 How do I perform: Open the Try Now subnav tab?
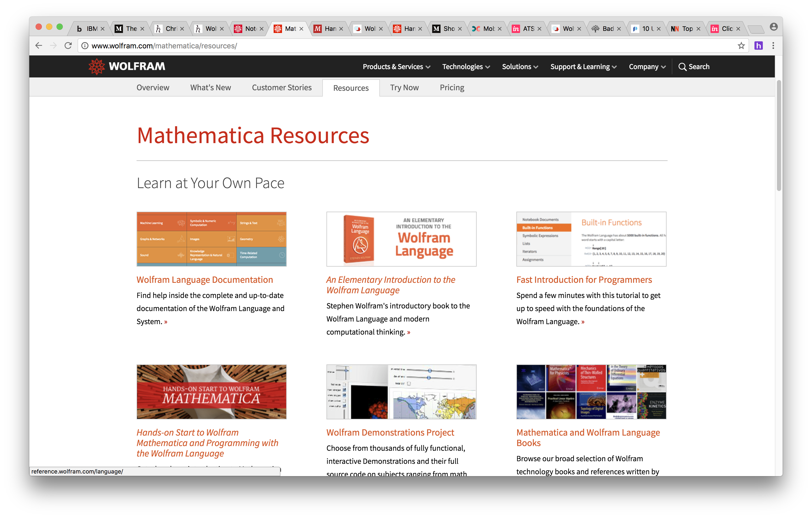(x=404, y=87)
